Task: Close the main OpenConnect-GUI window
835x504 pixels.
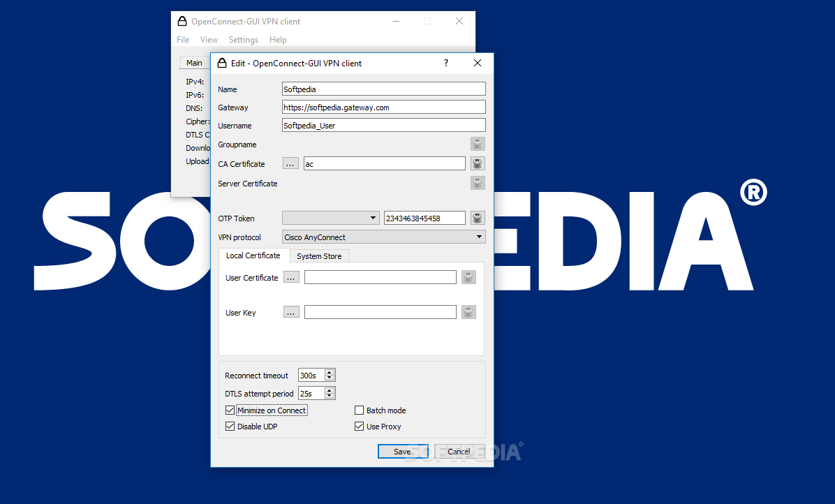Action: coord(459,21)
